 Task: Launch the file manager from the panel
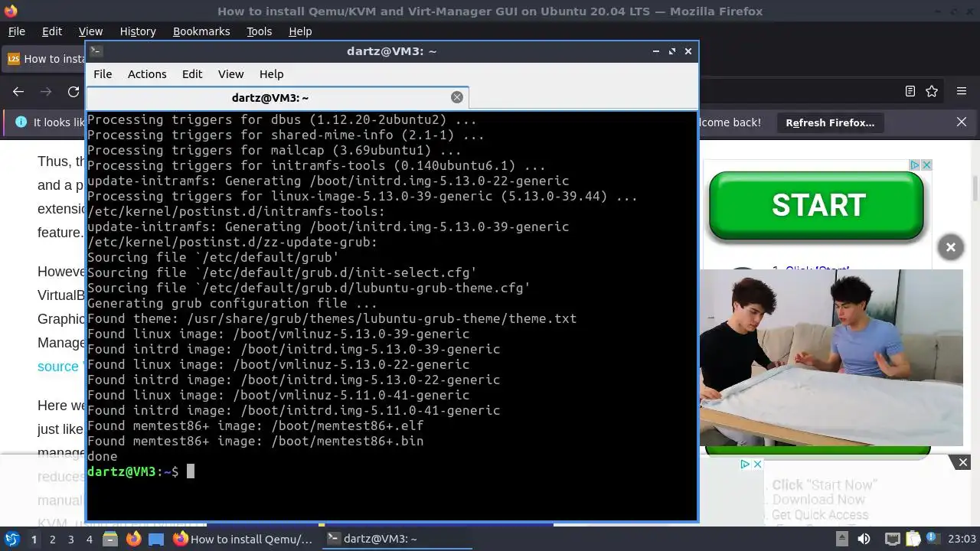pyautogui.click(x=109, y=539)
